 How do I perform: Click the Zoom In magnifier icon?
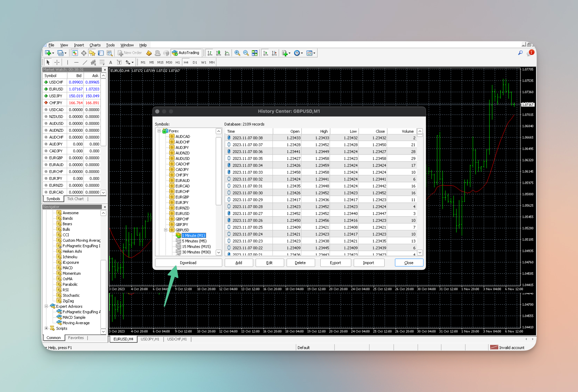[x=237, y=53]
